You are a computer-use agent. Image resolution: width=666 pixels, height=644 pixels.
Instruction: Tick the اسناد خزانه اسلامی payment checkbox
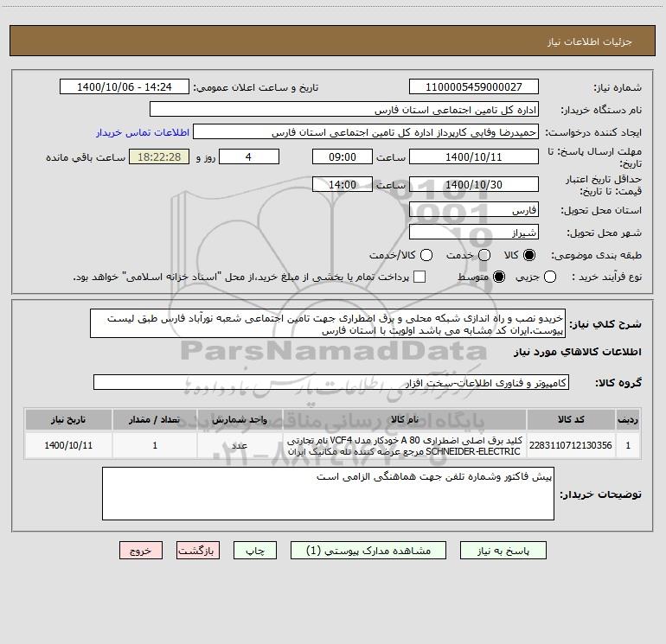pyautogui.click(x=419, y=277)
